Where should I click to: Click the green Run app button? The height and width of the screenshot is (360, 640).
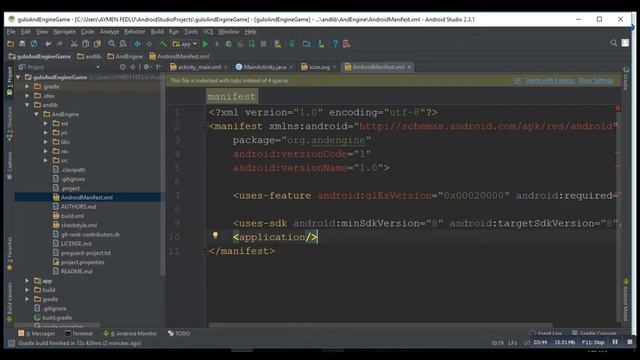coord(205,44)
